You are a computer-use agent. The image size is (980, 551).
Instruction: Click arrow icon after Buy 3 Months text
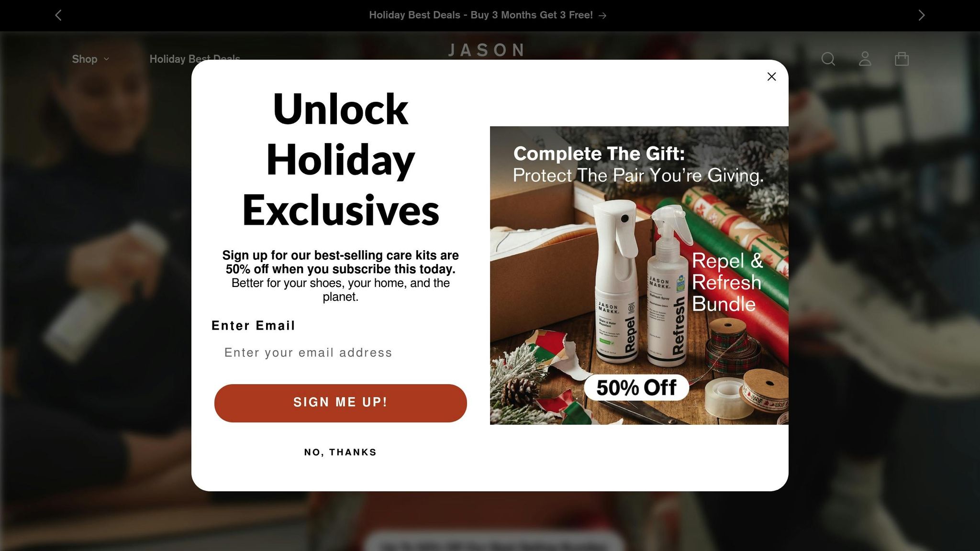point(602,15)
